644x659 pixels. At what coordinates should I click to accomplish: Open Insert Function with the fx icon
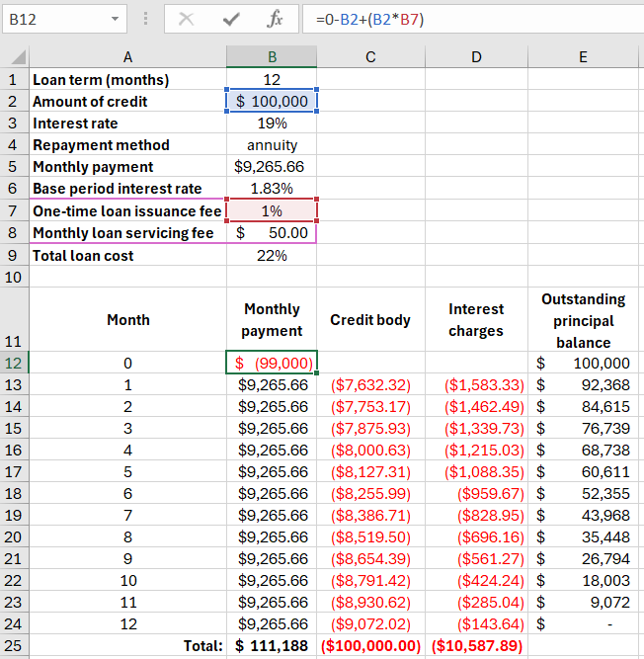(x=276, y=19)
